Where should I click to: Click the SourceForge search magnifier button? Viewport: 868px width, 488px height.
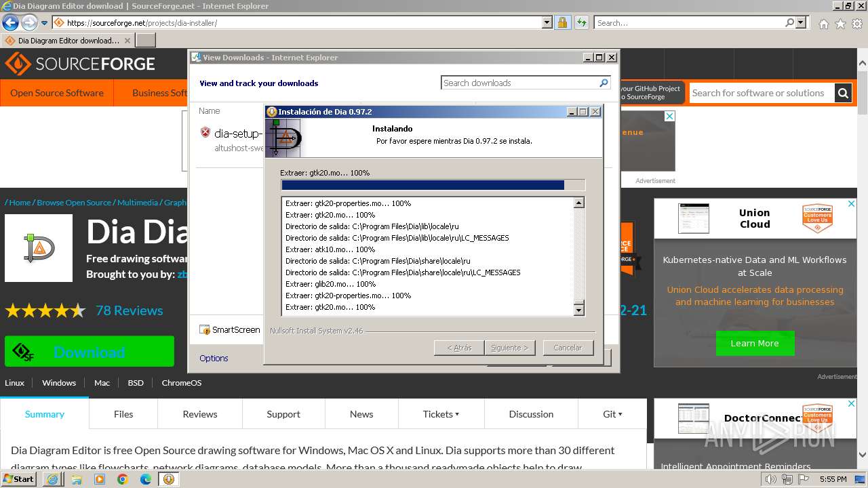click(843, 93)
